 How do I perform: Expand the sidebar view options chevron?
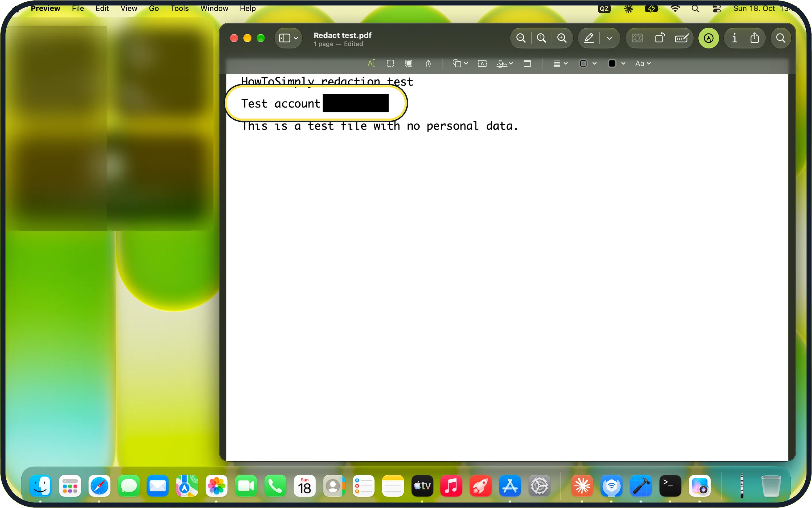[296, 38]
